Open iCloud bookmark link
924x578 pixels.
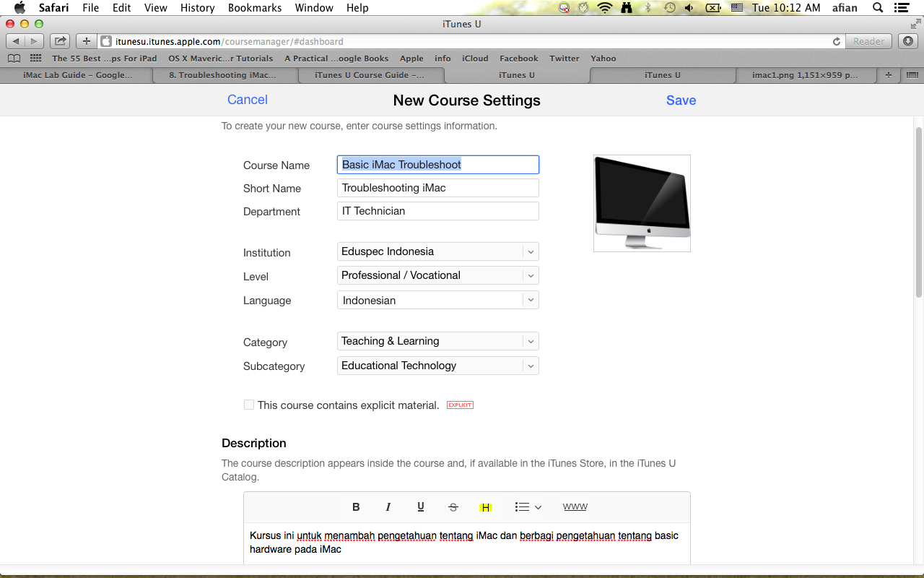tap(475, 59)
